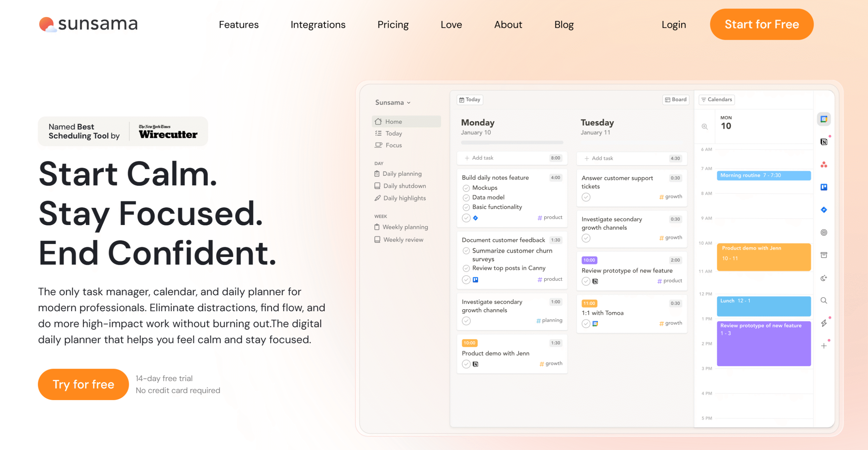Click the Login link

coord(674,24)
